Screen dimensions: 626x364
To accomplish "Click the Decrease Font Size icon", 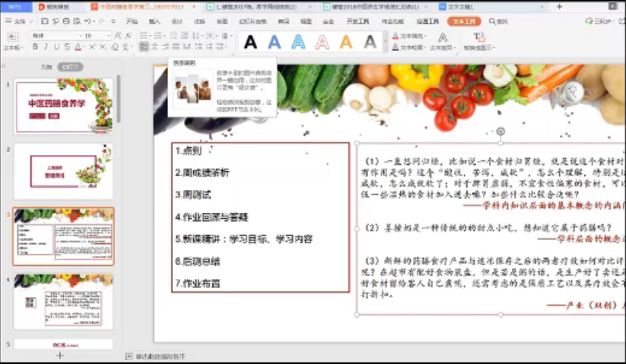I will point(128,36).
